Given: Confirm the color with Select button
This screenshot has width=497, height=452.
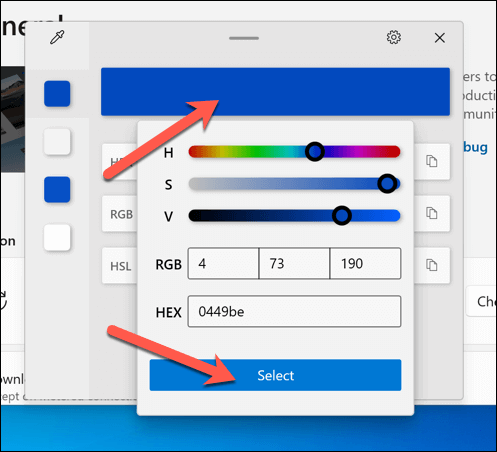Looking at the screenshot, I should point(275,375).
